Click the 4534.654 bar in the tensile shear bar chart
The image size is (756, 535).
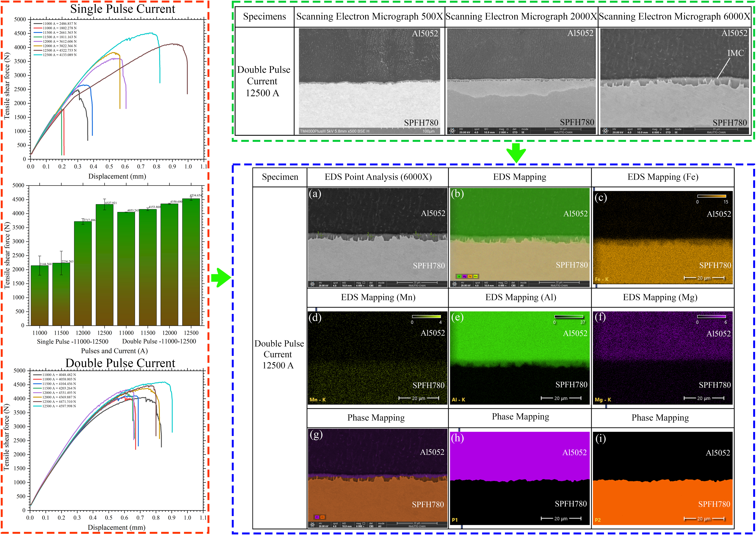point(191,262)
